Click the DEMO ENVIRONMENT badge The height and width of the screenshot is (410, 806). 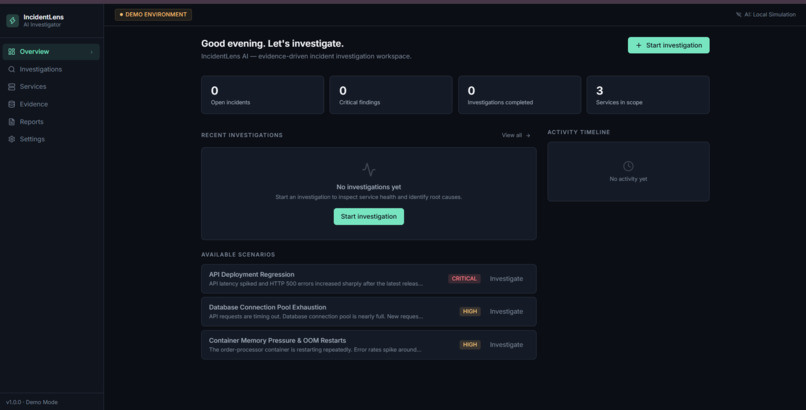click(153, 15)
